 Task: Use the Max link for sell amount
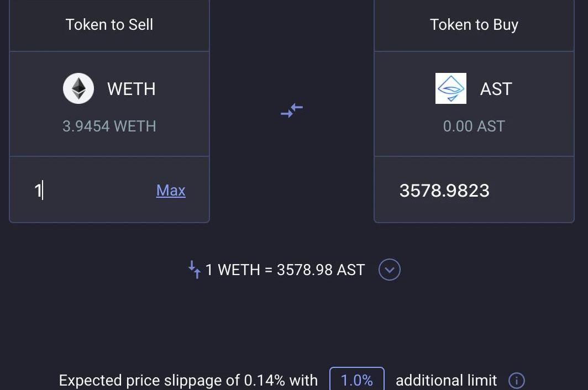(x=171, y=191)
